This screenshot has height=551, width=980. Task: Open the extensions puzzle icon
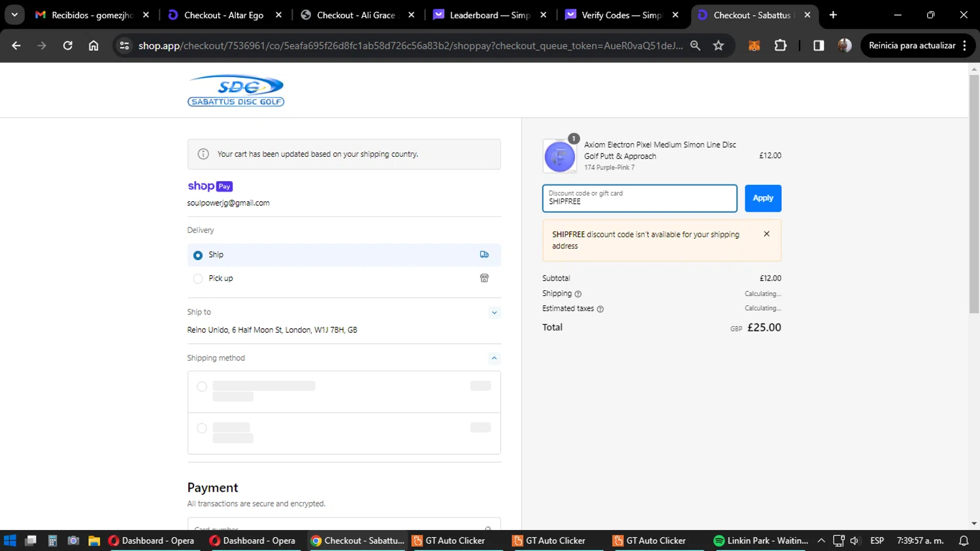pyautogui.click(x=780, y=46)
